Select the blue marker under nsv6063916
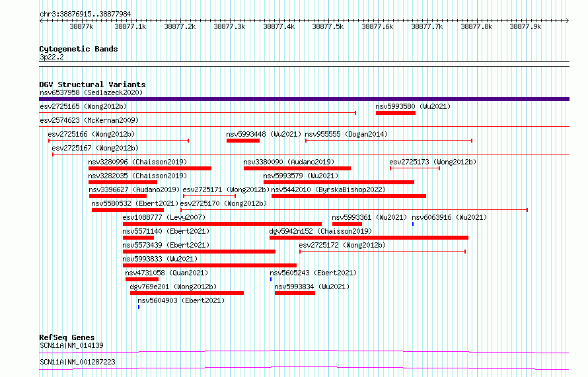588x377 pixels. [x=413, y=224]
